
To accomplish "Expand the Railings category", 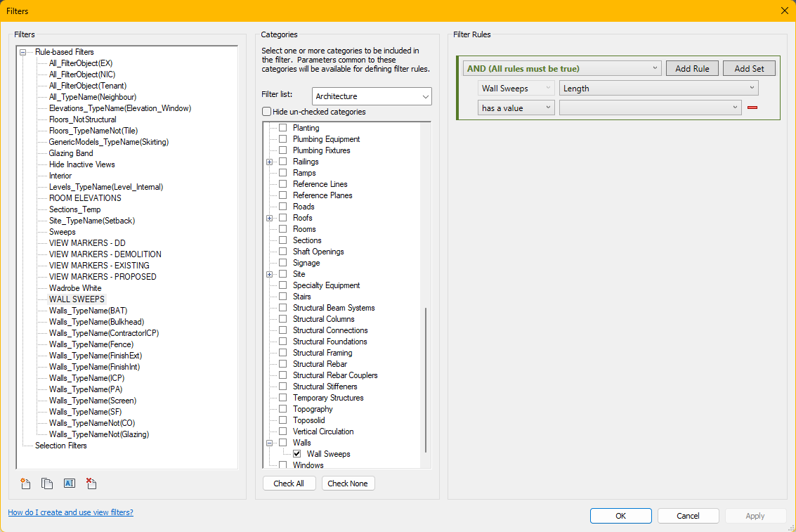I will (x=270, y=161).
